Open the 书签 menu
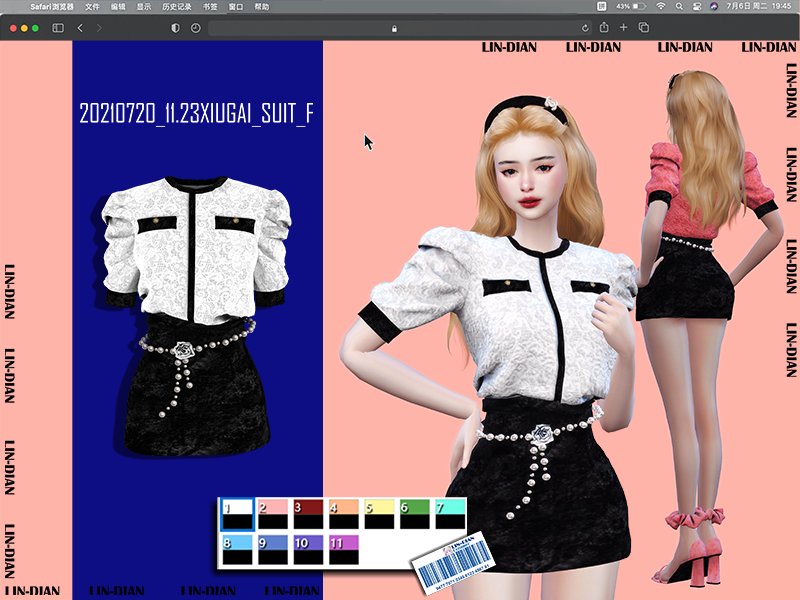800x600 pixels. coord(210,7)
